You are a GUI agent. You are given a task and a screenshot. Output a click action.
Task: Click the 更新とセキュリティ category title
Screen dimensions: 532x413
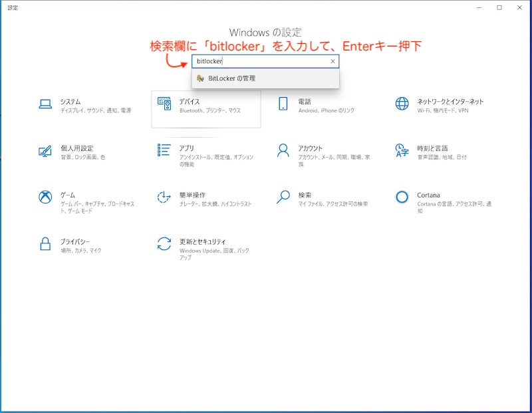pos(202,241)
